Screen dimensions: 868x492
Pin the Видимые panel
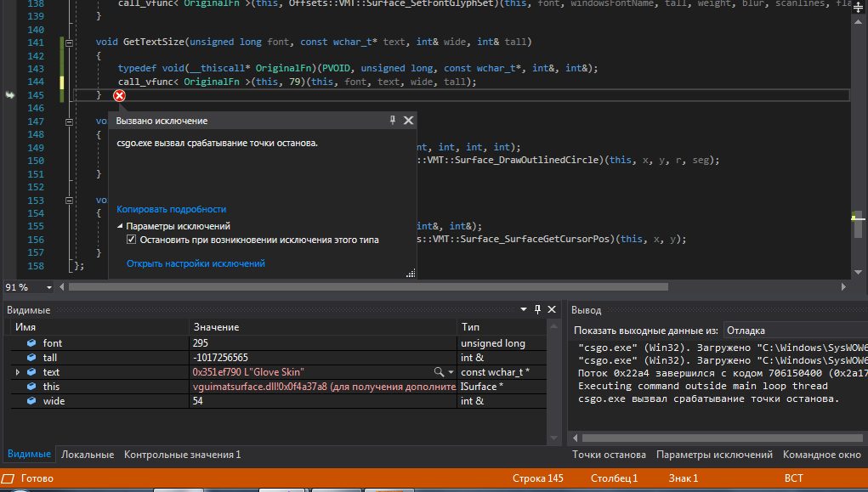click(x=537, y=310)
